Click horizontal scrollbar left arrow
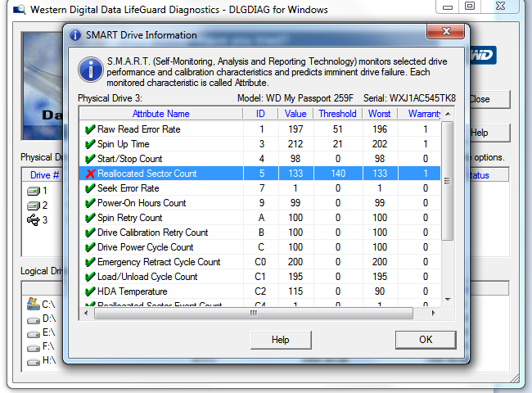The width and height of the screenshot is (532, 393). pyautogui.click(x=86, y=314)
